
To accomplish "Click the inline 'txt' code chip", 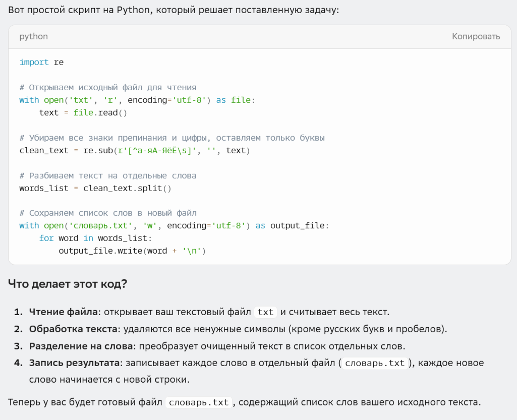I will [265, 312].
